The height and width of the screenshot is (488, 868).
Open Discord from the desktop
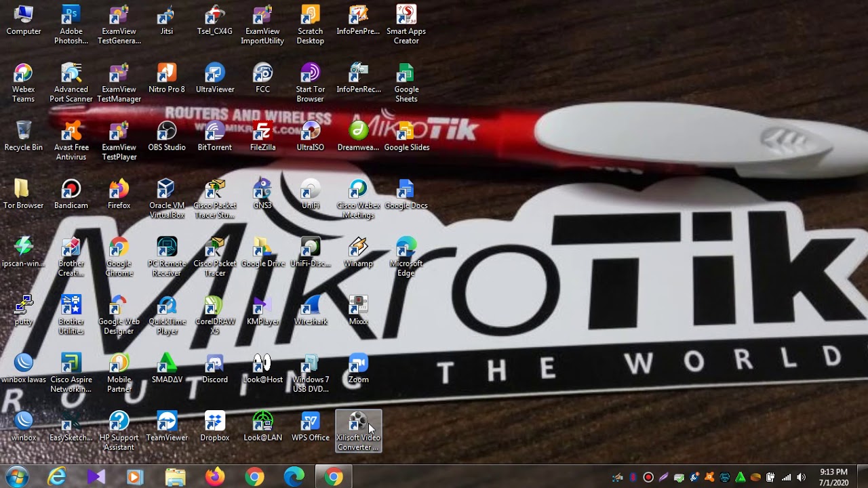click(x=215, y=368)
